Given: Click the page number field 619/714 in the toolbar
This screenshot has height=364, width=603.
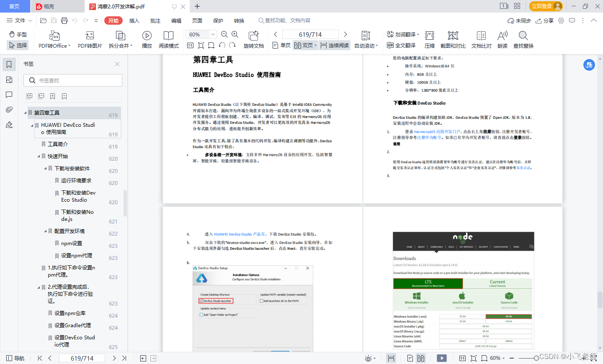Looking at the screenshot, I should [310, 34].
